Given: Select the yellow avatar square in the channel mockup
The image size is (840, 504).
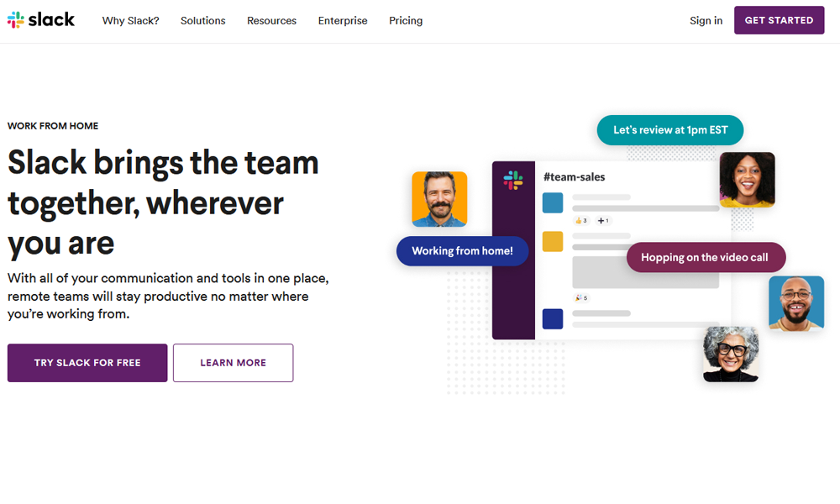Looking at the screenshot, I should click(552, 241).
